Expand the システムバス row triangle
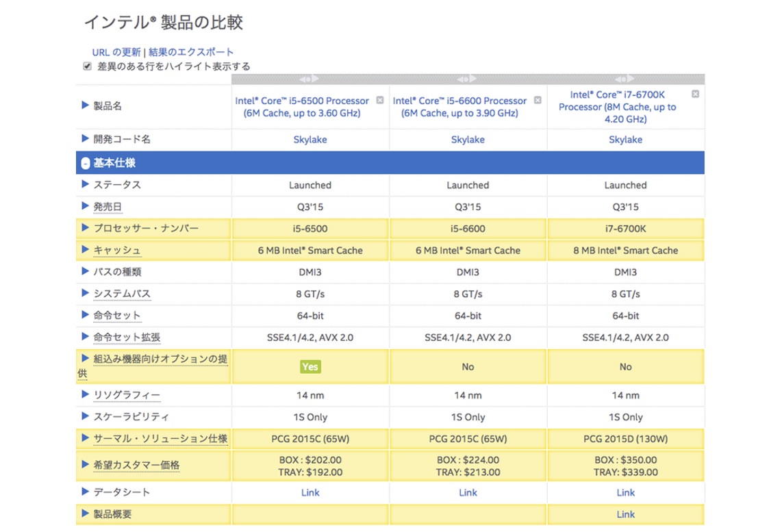Image resolution: width=782 pixels, height=532 pixels. point(86,292)
